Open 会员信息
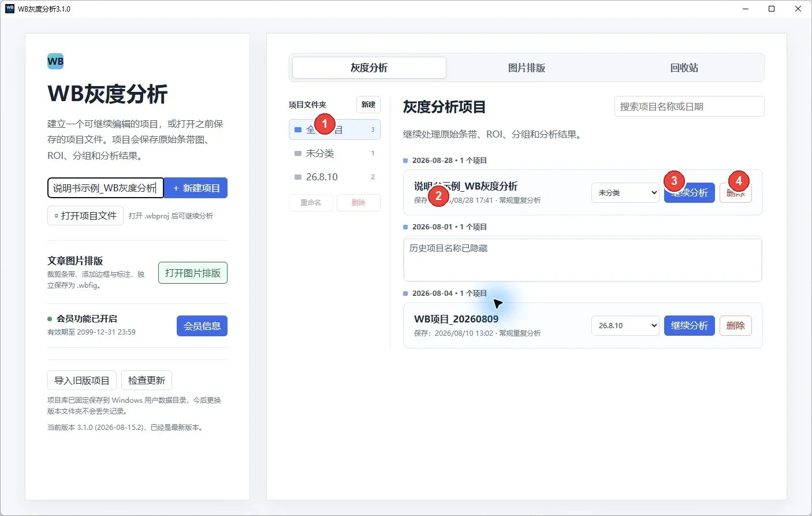The height and width of the screenshot is (516, 812). point(202,326)
